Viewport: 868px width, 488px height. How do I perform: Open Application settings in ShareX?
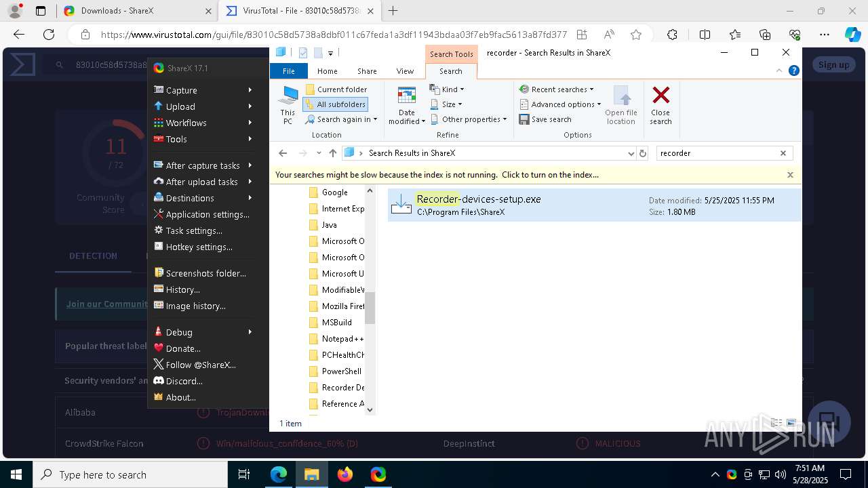pyautogui.click(x=201, y=214)
